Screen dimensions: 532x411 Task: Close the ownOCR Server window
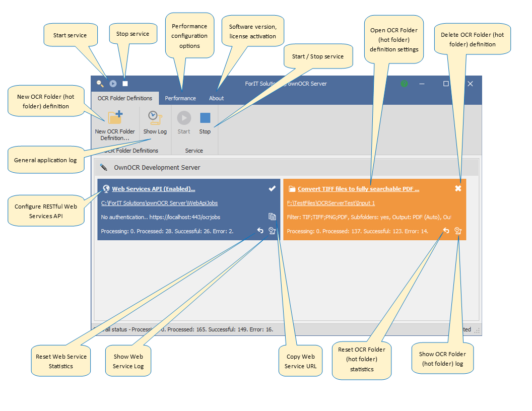470,84
